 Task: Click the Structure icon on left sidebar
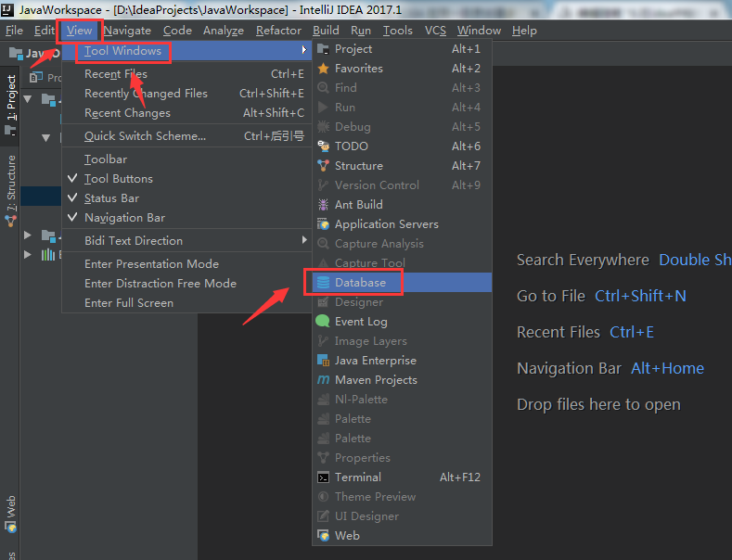tap(10, 222)
